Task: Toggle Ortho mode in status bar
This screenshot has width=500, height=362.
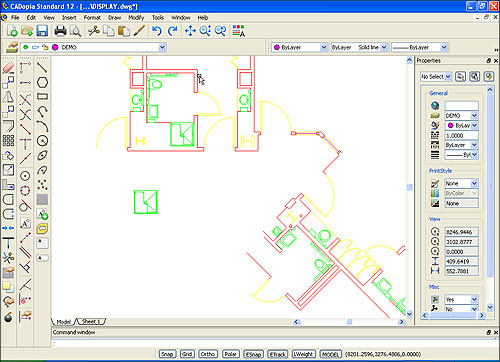Action: coord(208,354)
